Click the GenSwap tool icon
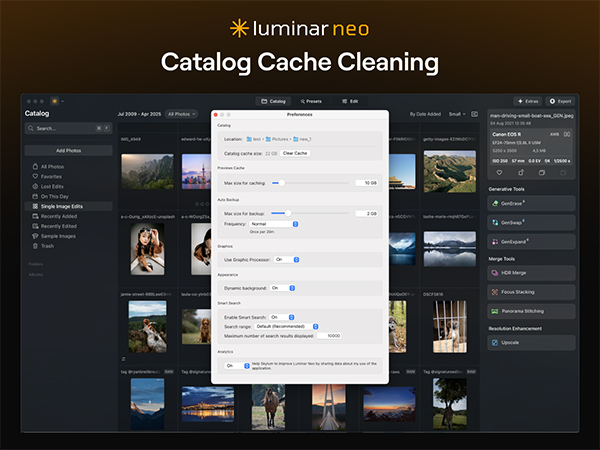Screen dimensions: 600x450 (x=495, y=222)
